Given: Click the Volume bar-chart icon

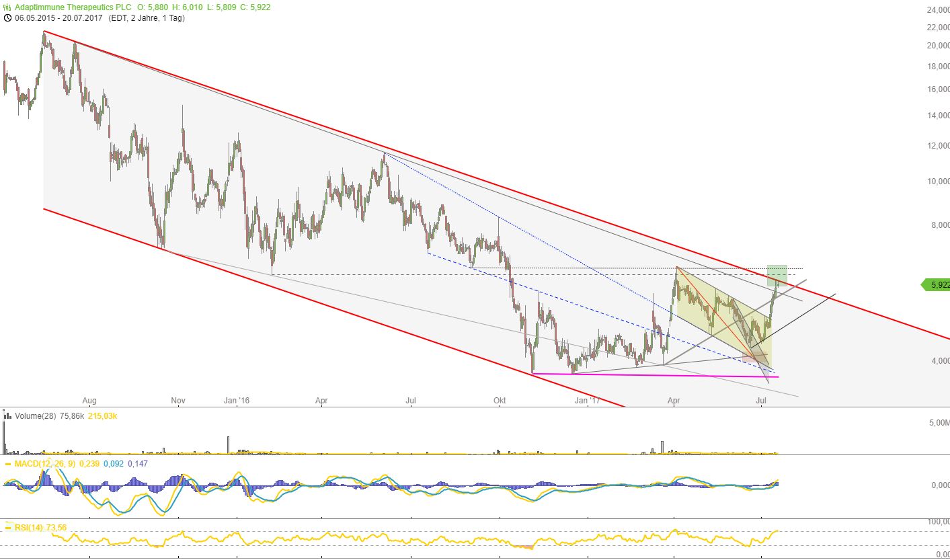Looking at the screenshot, I should coord(7,417).
